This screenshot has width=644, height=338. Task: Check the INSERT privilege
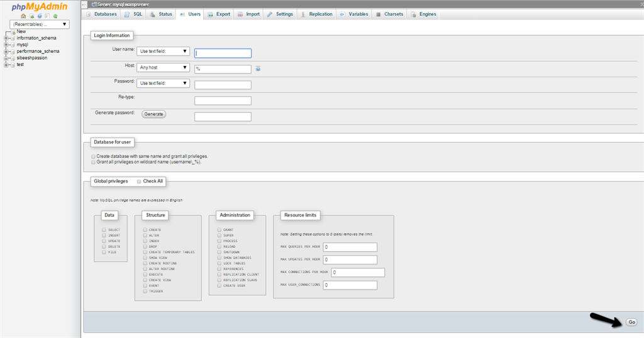[x=104, y=235]
